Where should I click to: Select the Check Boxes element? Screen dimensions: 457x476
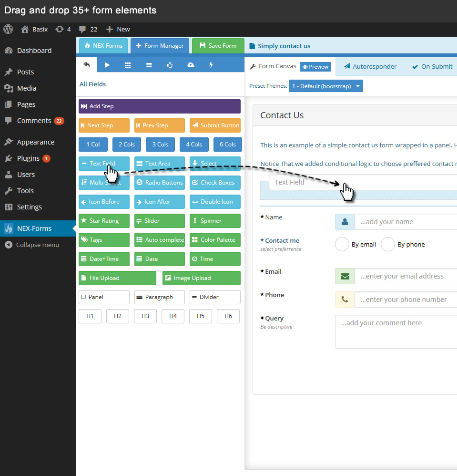click(215, 183)
